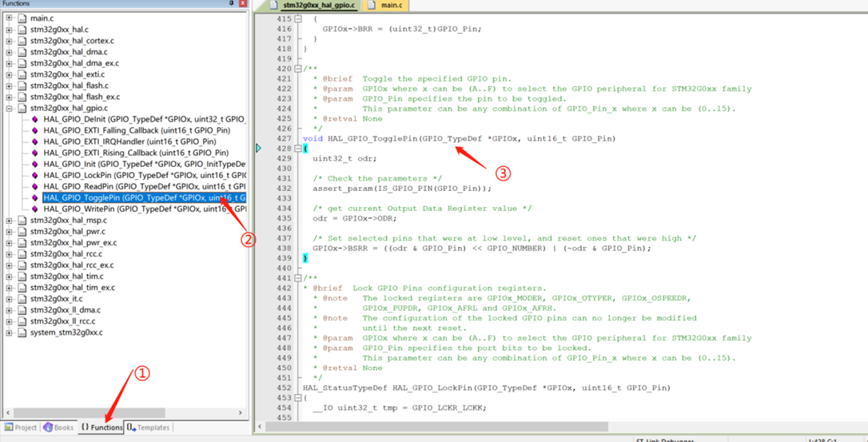Open the Project panel tab
Viewport: 868px width, 442px height.
click(21, 428)
